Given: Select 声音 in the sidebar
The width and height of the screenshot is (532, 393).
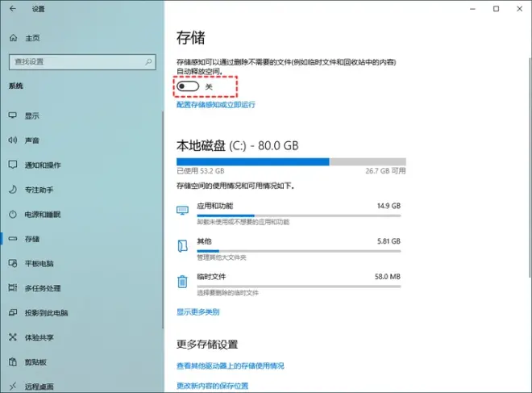Looking at the screenshot, I should pos(32,140).
